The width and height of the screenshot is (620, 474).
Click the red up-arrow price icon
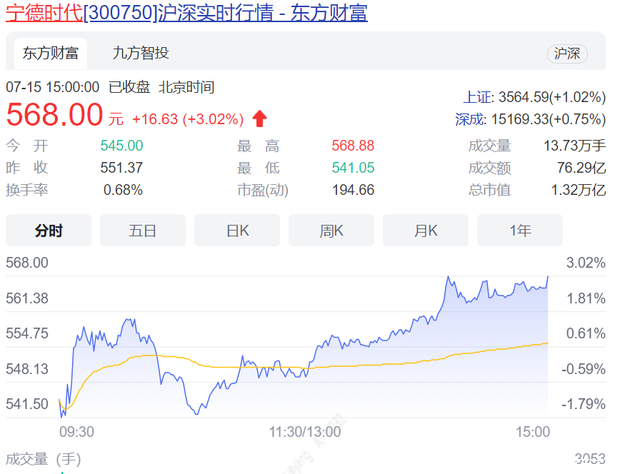(x=260, y=119)
